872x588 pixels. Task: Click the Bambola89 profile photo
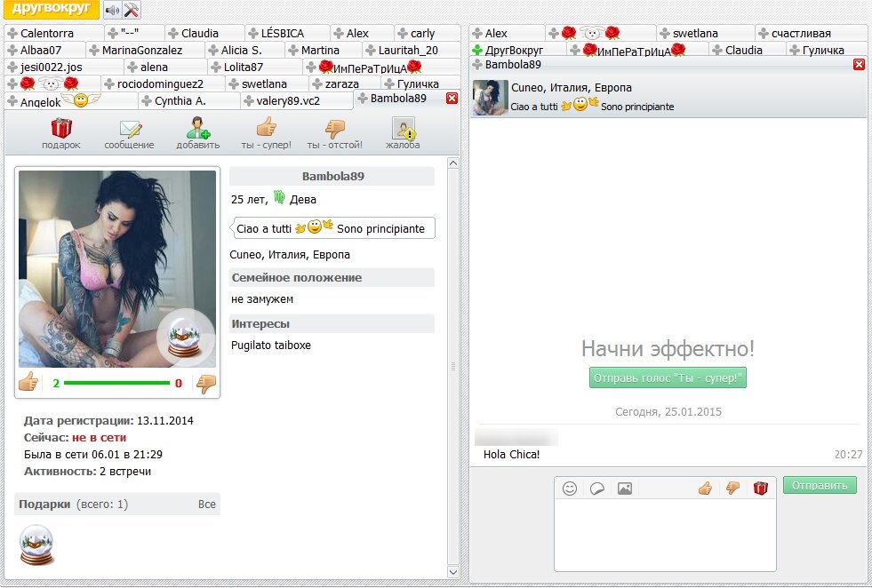(x=117, y=268)
